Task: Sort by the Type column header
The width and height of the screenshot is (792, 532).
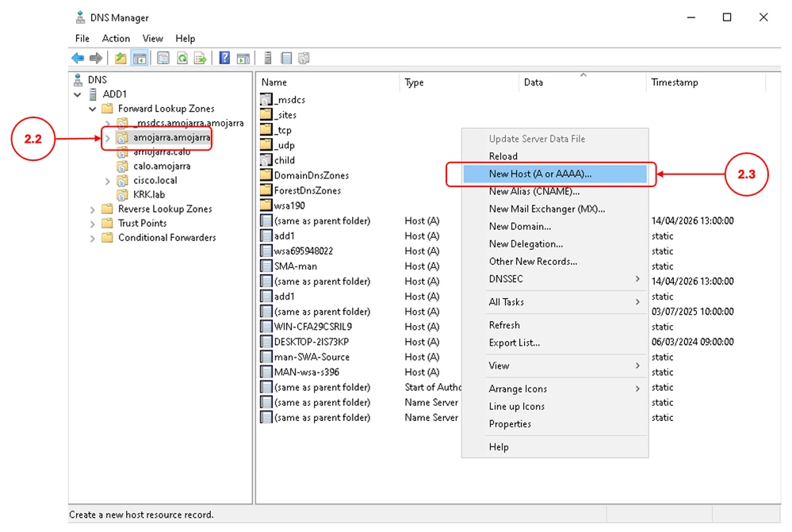Action: point(459,82)
